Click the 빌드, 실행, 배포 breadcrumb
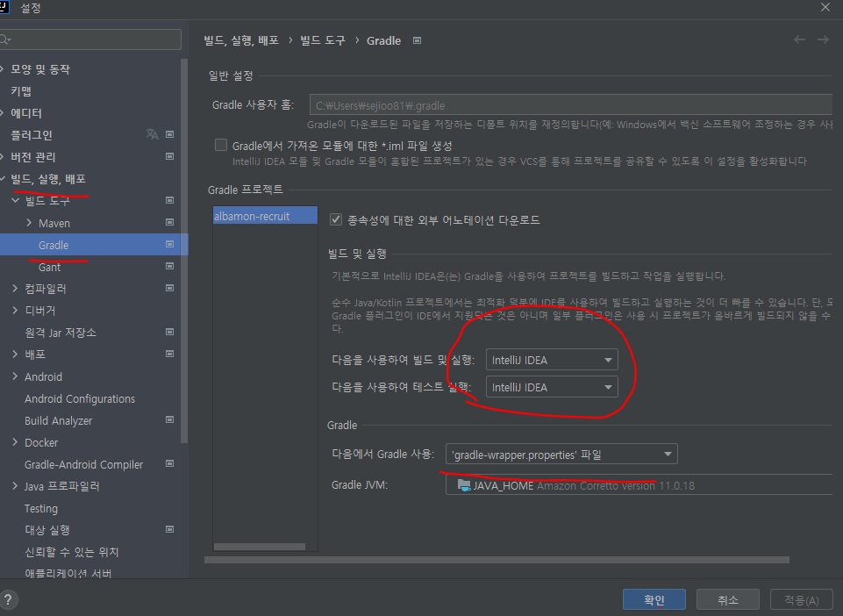 coord(241,40)
